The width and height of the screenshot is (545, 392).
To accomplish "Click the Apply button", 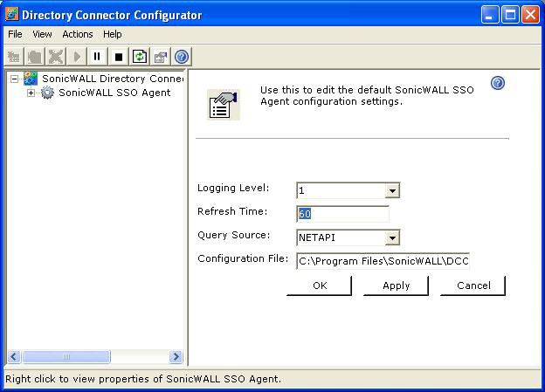I will click(396, 285).
